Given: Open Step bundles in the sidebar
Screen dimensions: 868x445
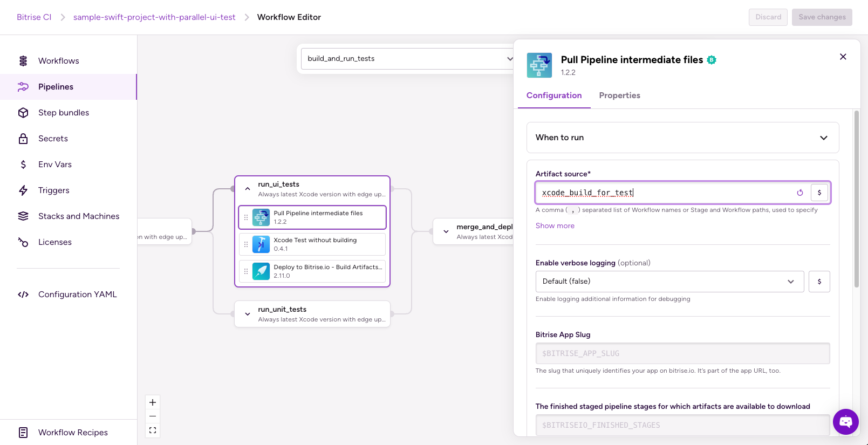Looking at the screenshot, I should coord(69,113).
